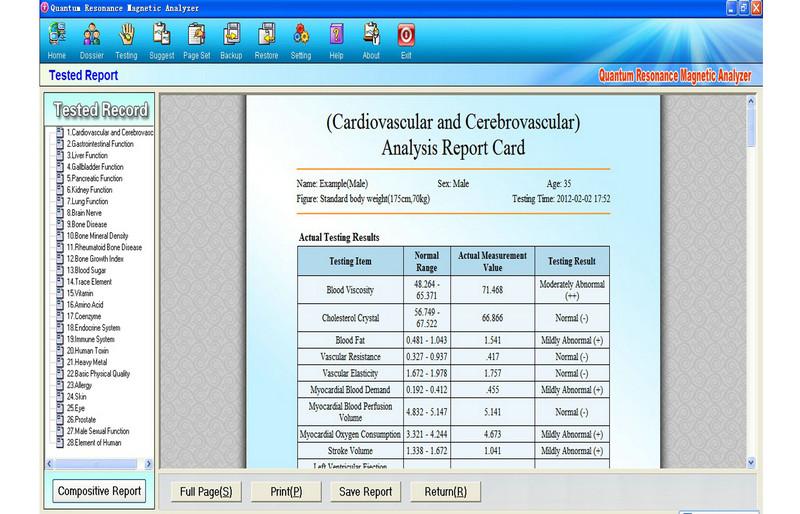Click the Backup toolbar icon
Viewport: 800px width, 514px height.
pyautogui.click(x=231, y=41)
